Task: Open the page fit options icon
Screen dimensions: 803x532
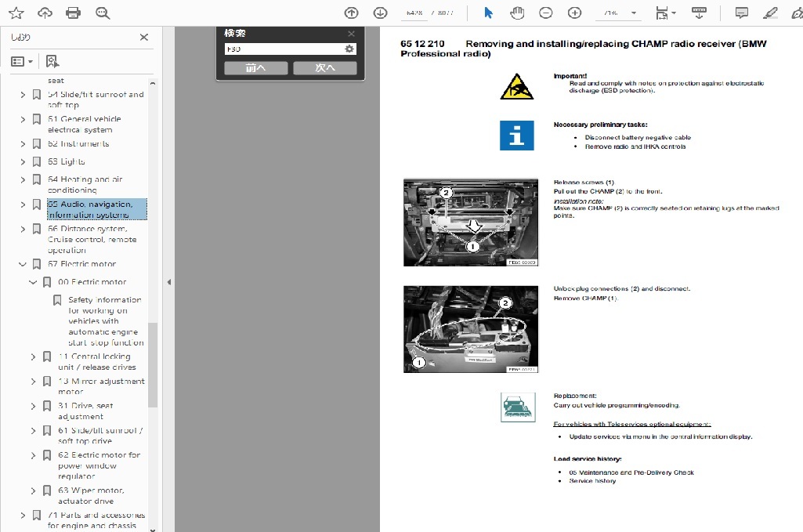Action: 662,13
